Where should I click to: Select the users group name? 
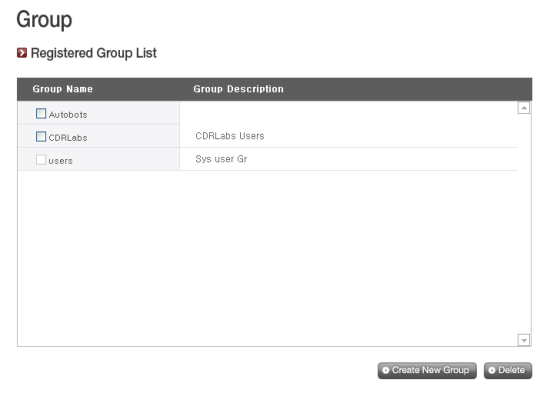point(61,161)
